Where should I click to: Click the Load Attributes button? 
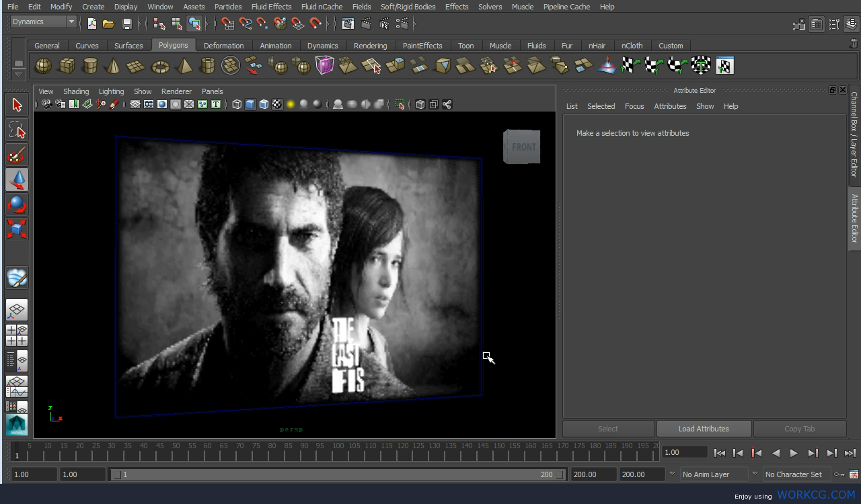[x=704, y=429]
